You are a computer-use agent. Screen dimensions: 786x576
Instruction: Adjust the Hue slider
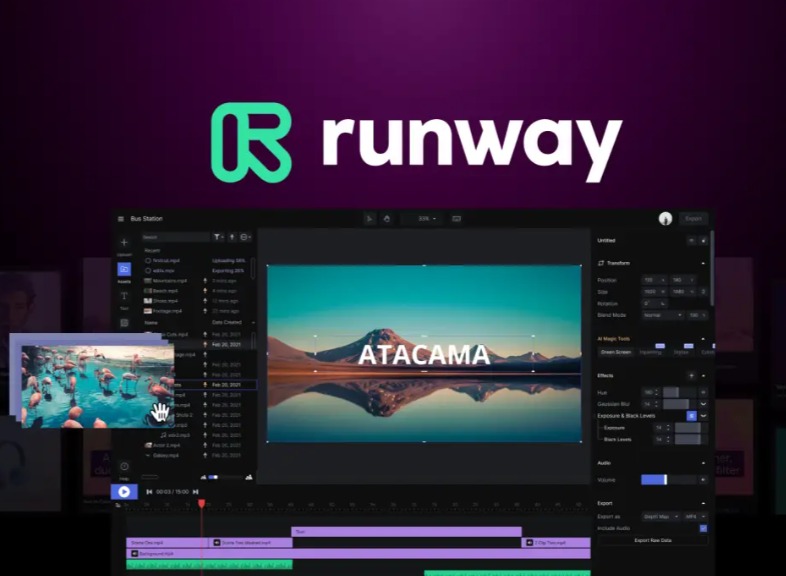pos(679,392)
